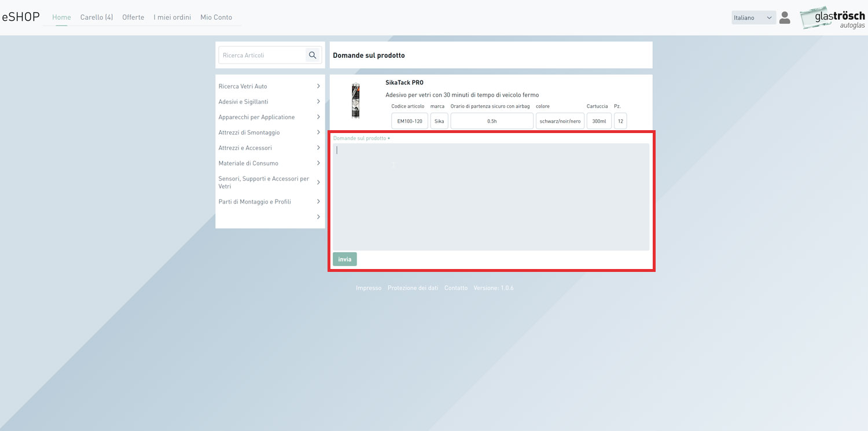Open the Impresso footer link
This screenshot has width=868, height=431.
[x=369, y=288]
